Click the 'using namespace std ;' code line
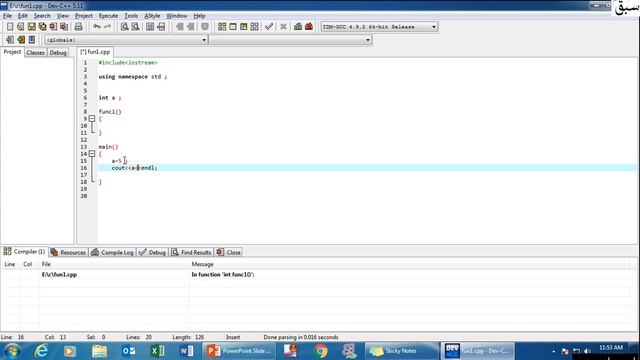Image resolution: width=640 pixels, height=360 pixels. (x=133, y=77)
